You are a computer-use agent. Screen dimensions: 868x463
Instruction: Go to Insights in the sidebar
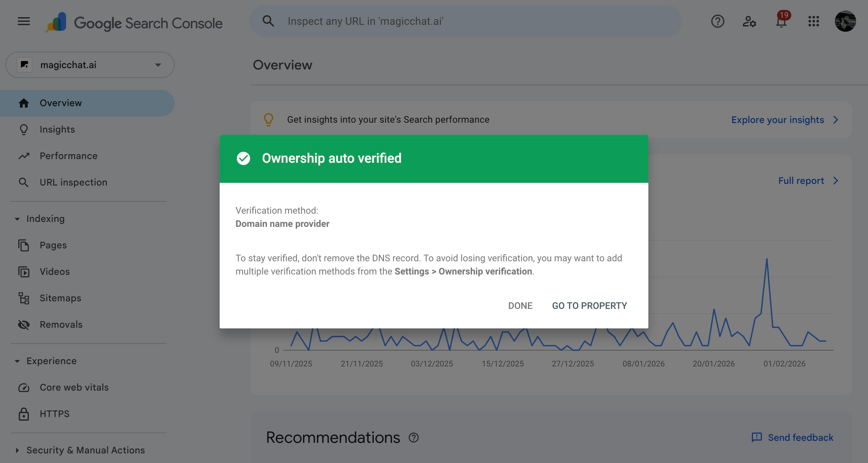point(87,129)
